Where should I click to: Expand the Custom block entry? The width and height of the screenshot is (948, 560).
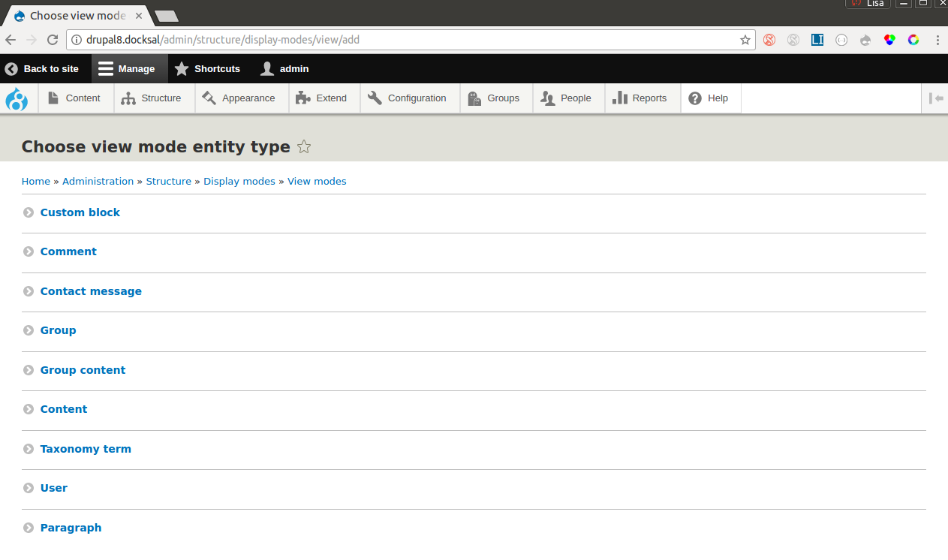(80, 212)
